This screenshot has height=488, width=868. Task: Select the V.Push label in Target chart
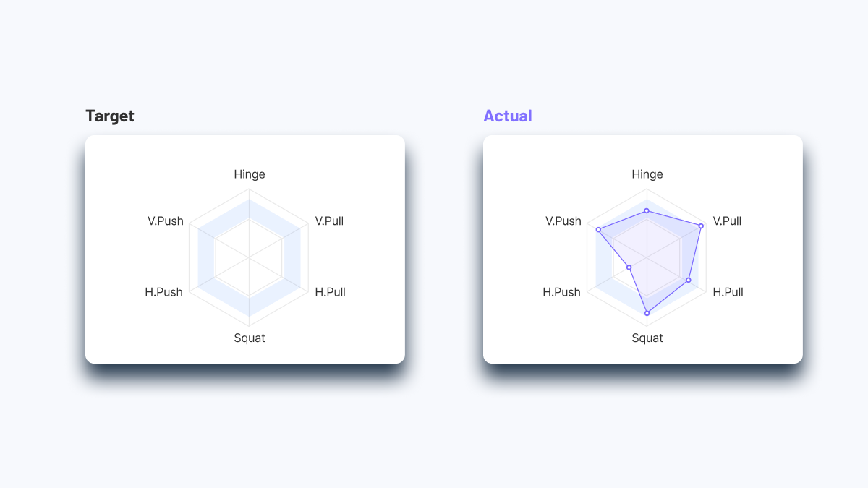pos(166,221)
